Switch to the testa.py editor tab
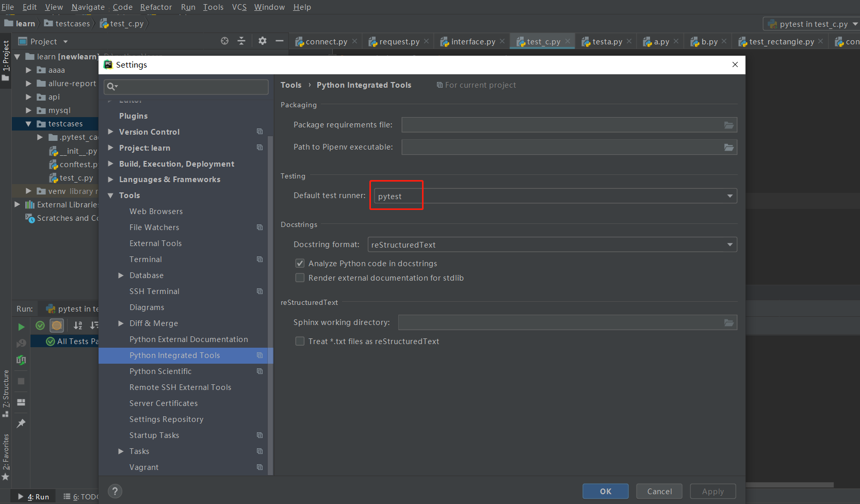The width and height of the screenshot is (860, 504). [607, 41]
